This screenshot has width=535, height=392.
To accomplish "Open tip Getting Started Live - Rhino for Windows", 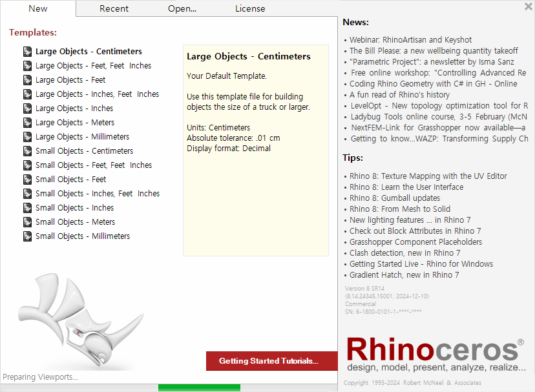I will coord(421,263).
